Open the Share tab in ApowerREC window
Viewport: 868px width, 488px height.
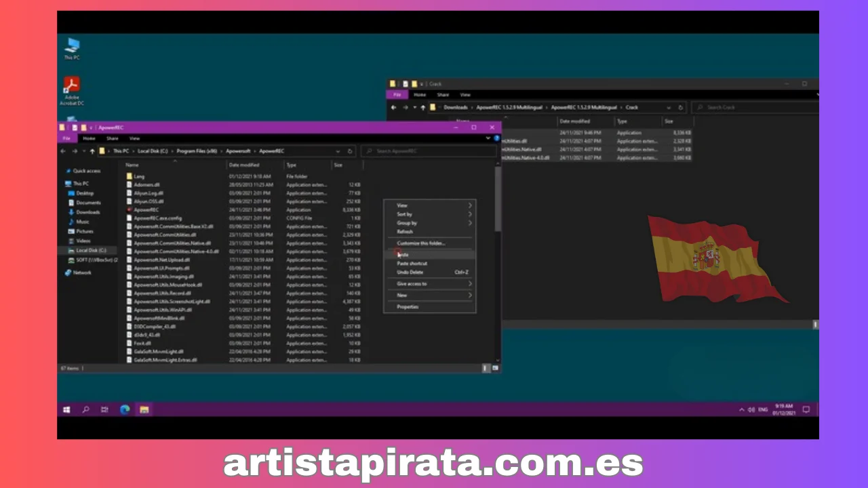pyautogui.click(x=112, y=138)
